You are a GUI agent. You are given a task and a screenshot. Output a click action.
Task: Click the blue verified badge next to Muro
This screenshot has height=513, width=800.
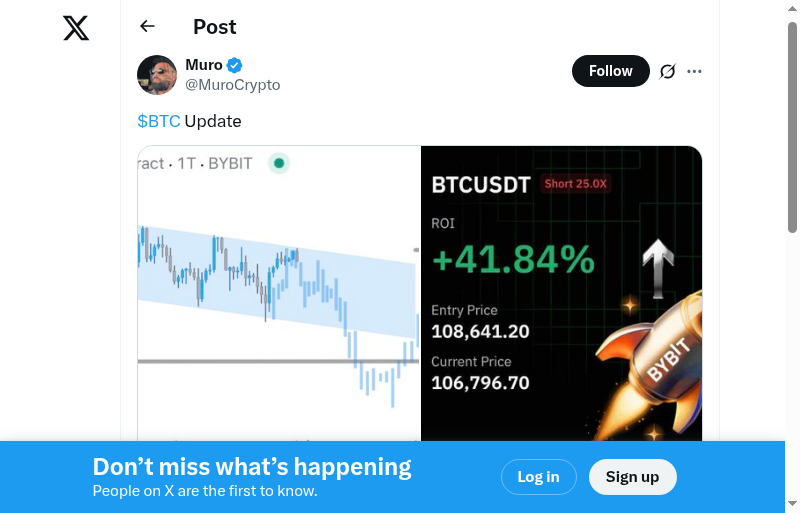click(235, 66)
